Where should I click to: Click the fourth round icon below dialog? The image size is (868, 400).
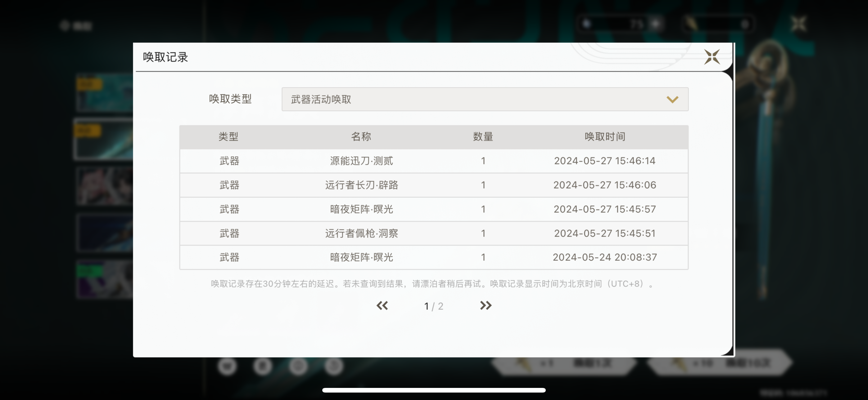pos(334,366)
